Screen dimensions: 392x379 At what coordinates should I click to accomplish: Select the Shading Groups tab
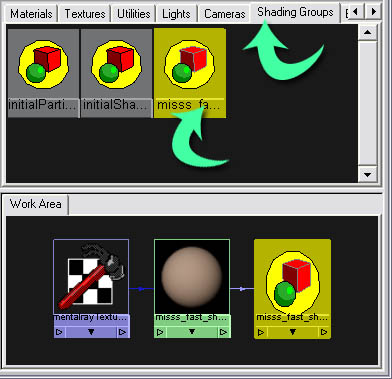click(295, 12)
